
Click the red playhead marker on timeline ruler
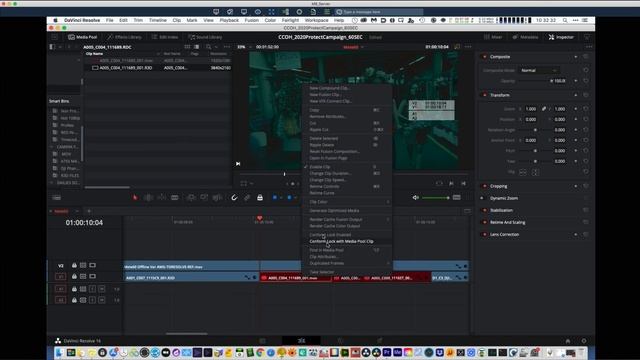pos(260,219)
